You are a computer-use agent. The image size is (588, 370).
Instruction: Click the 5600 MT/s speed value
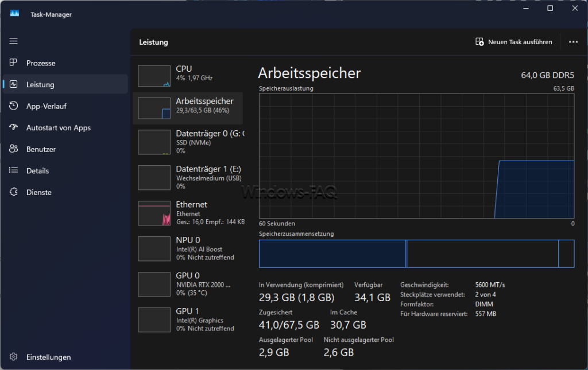[x=490, y=285]
